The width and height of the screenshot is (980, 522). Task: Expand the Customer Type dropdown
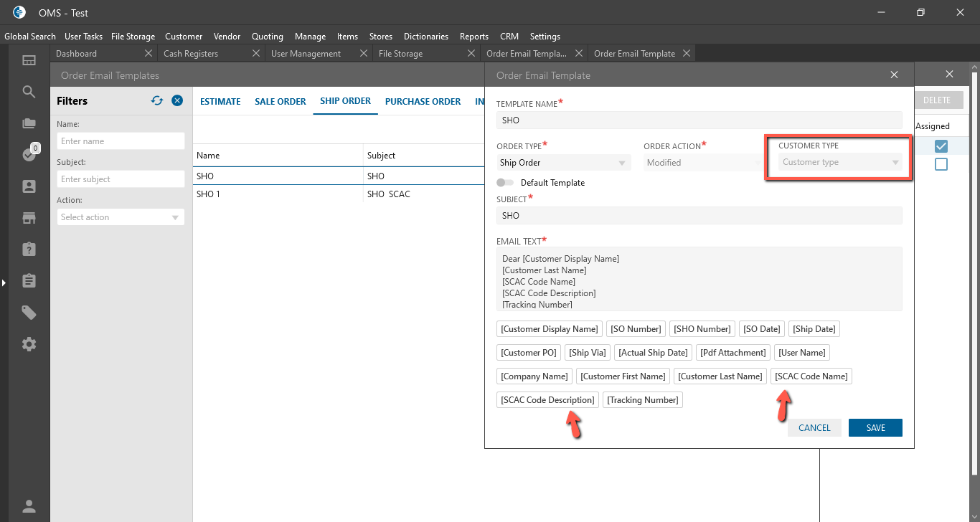(839, 162)
